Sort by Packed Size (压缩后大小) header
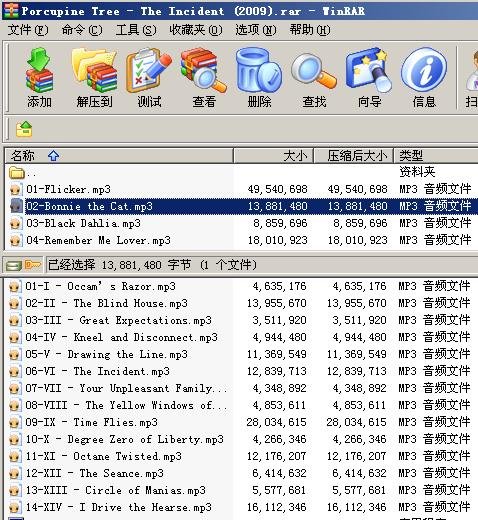478x520 pixels. pyautogui.click(x=354, y=156)
